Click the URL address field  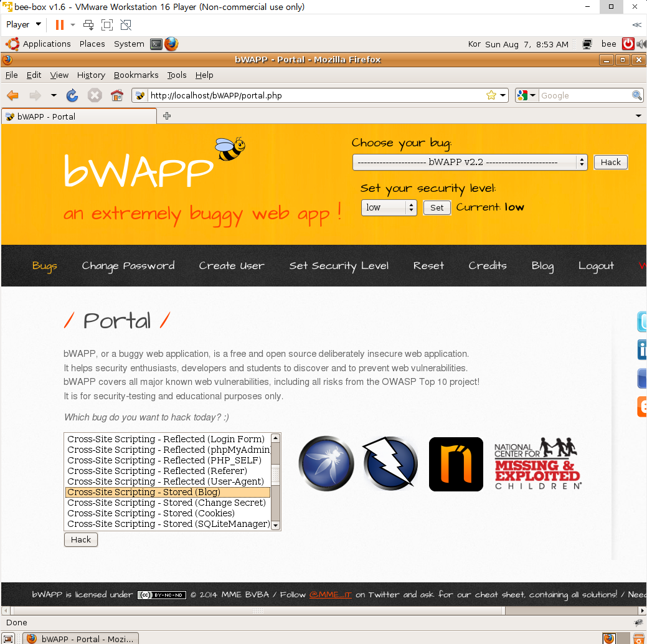tap(316, 95)
